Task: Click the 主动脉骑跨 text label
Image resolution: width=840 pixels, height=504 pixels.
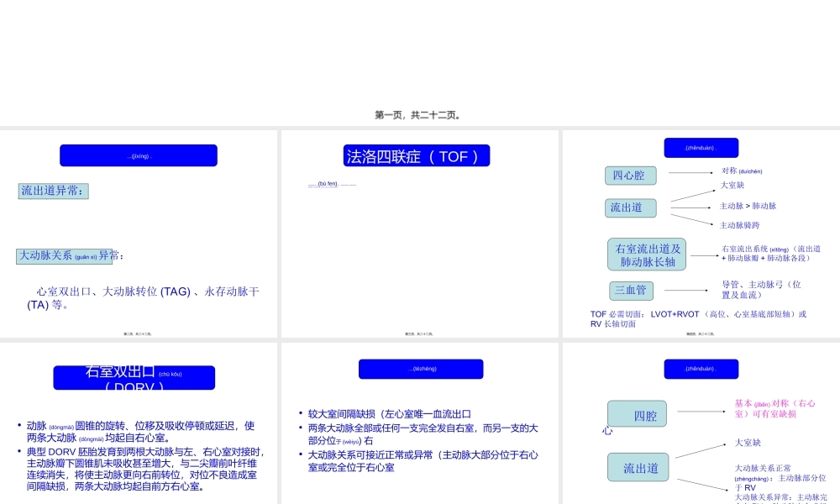Action: (741, 224)
